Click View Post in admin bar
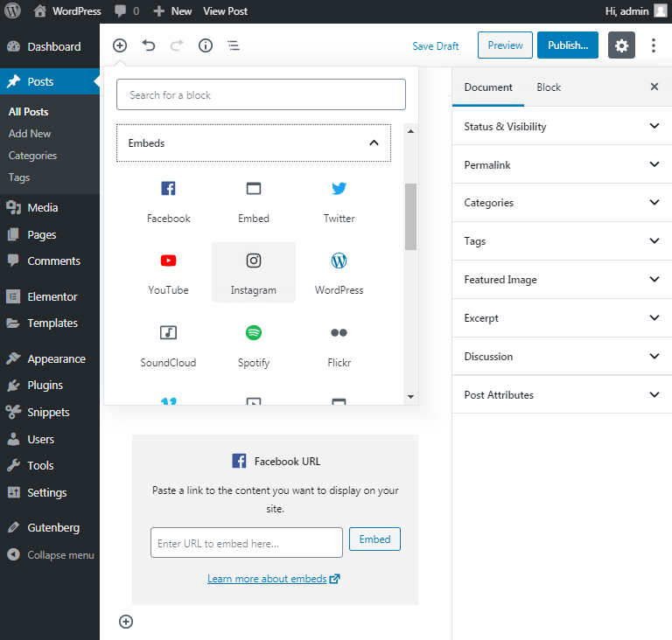Screen dimensions: 672x640 pos(226,11)
